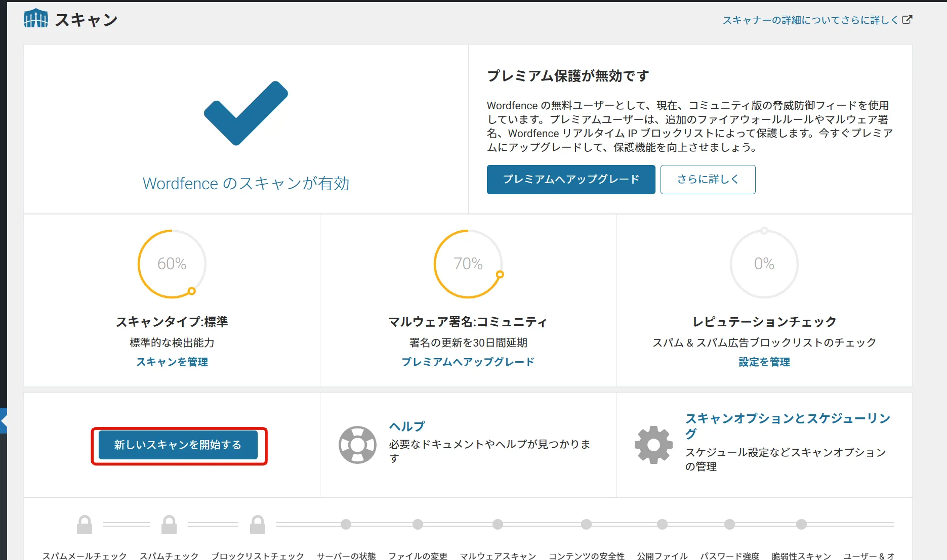Screen dimensions: 947x560
Task: Expand the collapsed left sidebar chevron
Action: (x=4, y=420)
